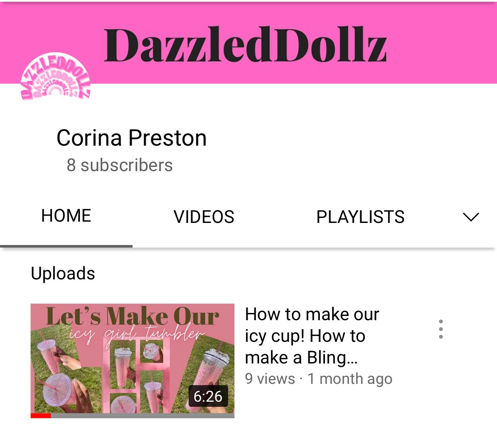Viewport: 497px width, 448px height.
Task: Select the HOME tab
Action: pyautogui.click(x=66, y=216)
